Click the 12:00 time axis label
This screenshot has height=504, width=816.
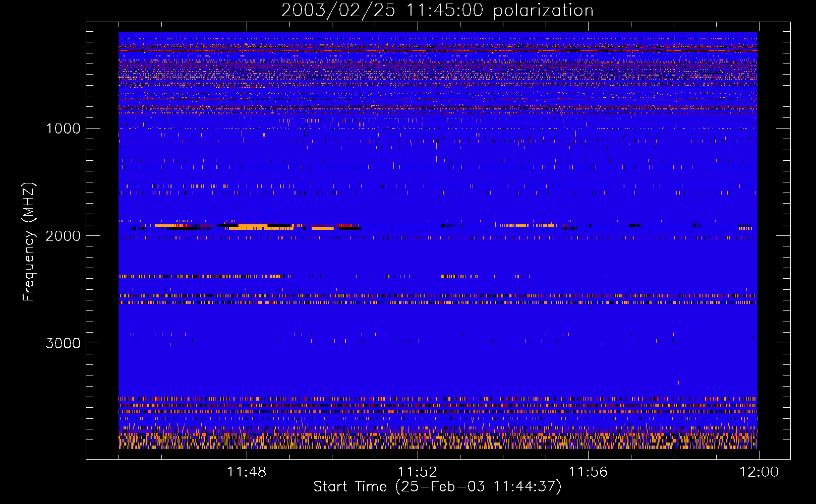click(759, 472)
